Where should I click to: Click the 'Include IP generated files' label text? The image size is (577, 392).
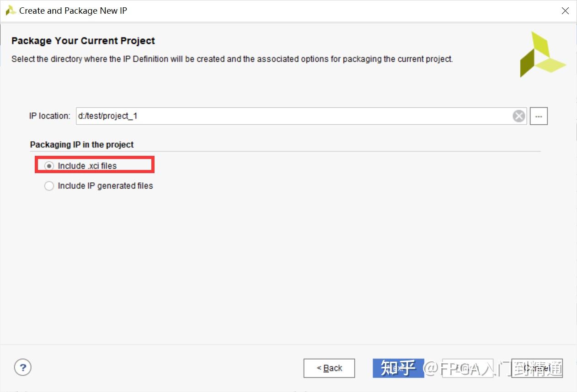coord(105,186)
